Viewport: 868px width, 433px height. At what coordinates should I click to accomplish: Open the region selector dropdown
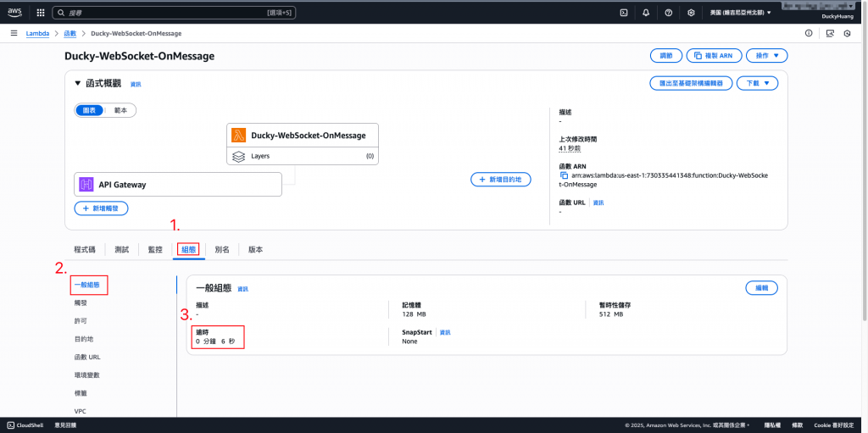click(740, 12)
